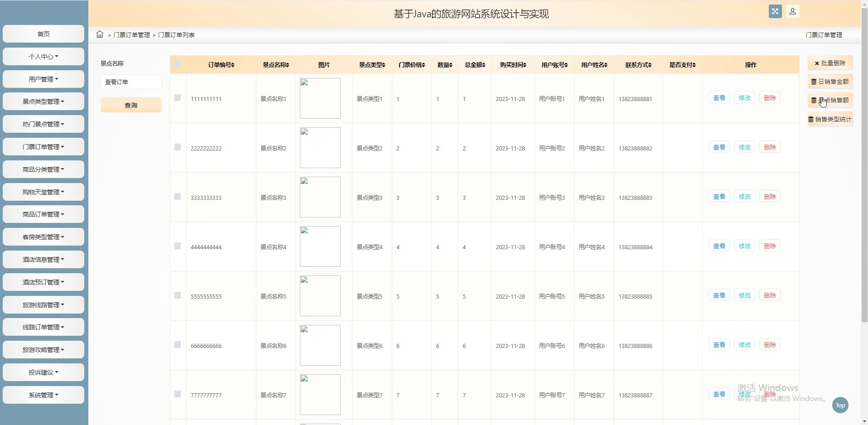
Task: Open the image thumbnail for order 4444444444
Action: coord(320,246)
